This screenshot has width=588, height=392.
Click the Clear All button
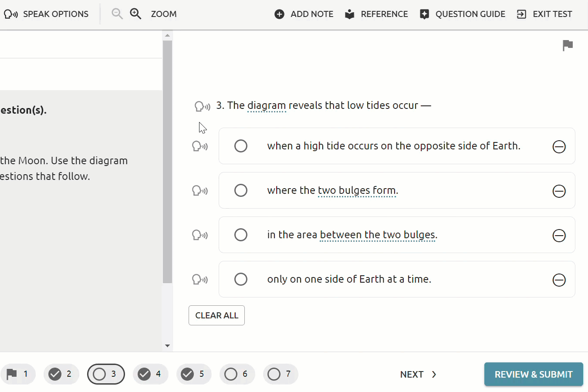(x=216, y=315)
